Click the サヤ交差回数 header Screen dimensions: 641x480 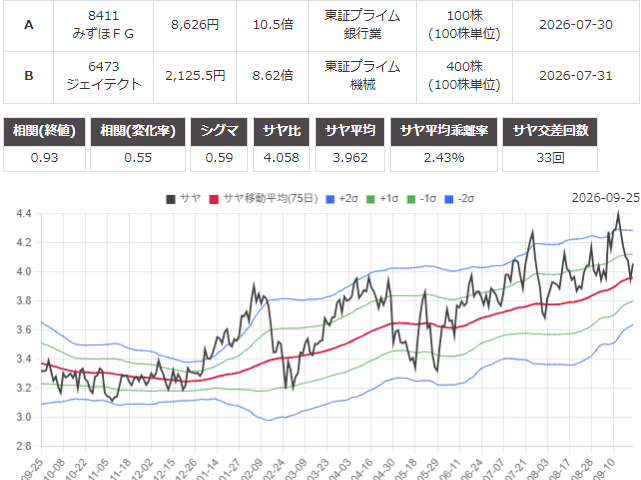pyautogui.click(x=550, y=131)
